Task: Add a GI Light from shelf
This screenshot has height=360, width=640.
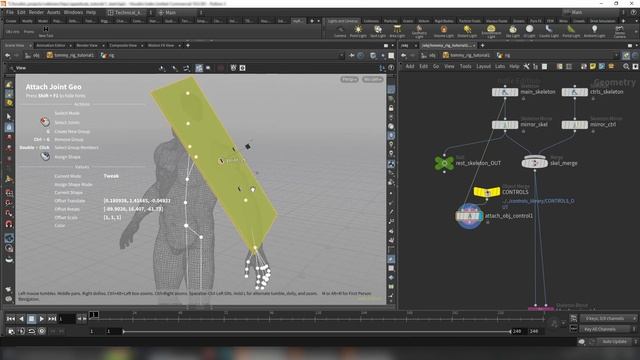Action: click(529, 31)
